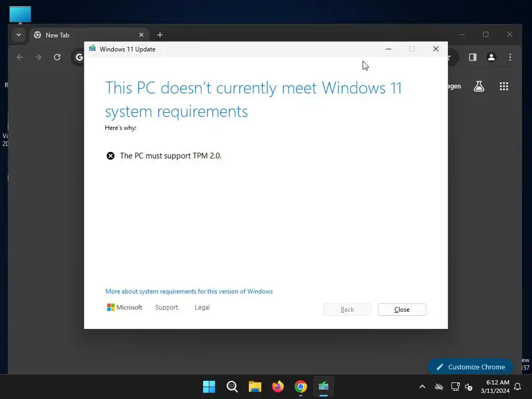Open the Chrome profile avatar
This screenshot has width=532, height=399.
coord(491,57)
